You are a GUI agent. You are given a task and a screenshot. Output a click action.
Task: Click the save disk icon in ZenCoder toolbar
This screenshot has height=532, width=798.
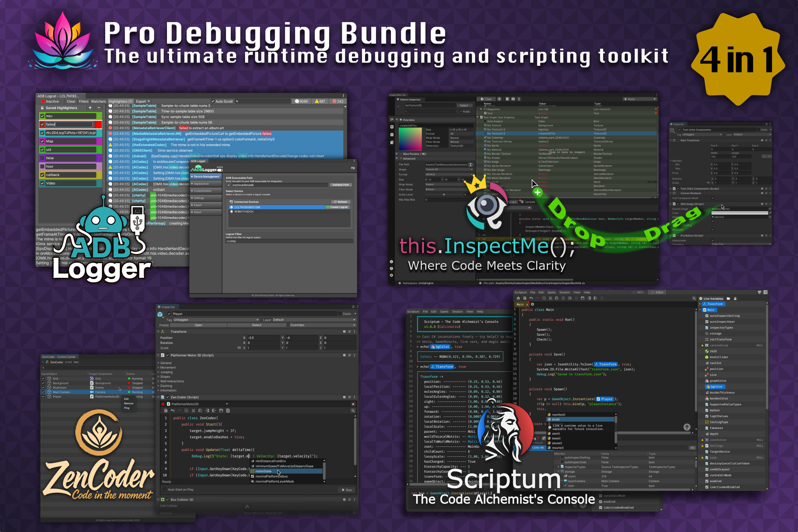pos(221,410)
